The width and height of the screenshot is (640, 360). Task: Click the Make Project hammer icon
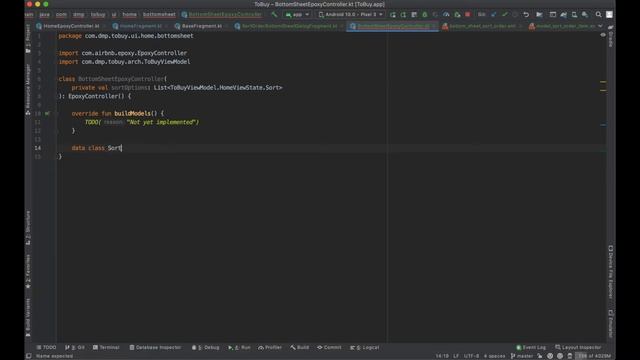pyautogui.click(x=274, y=15)
